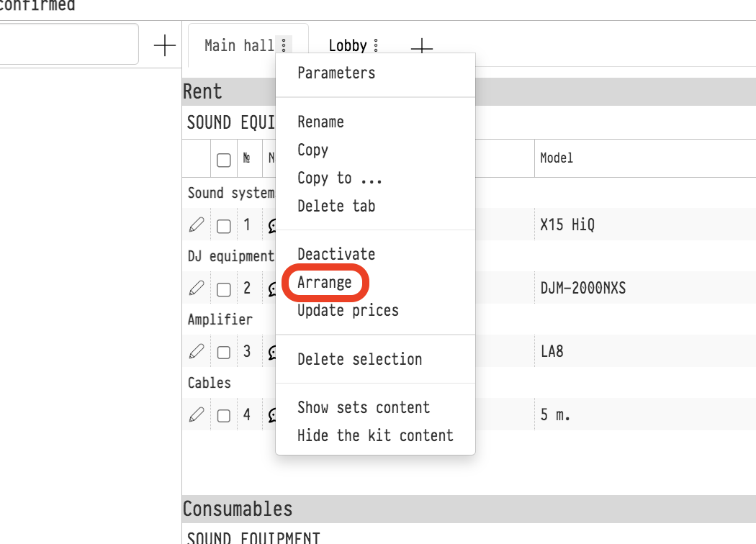
Task: Choose Copy to ... from context menu
Action: pos(339,178)
